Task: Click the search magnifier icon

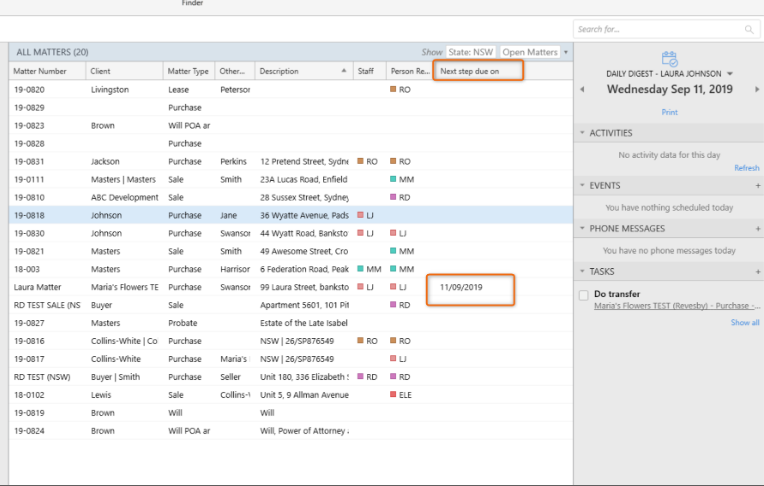Action: point(749,30)
